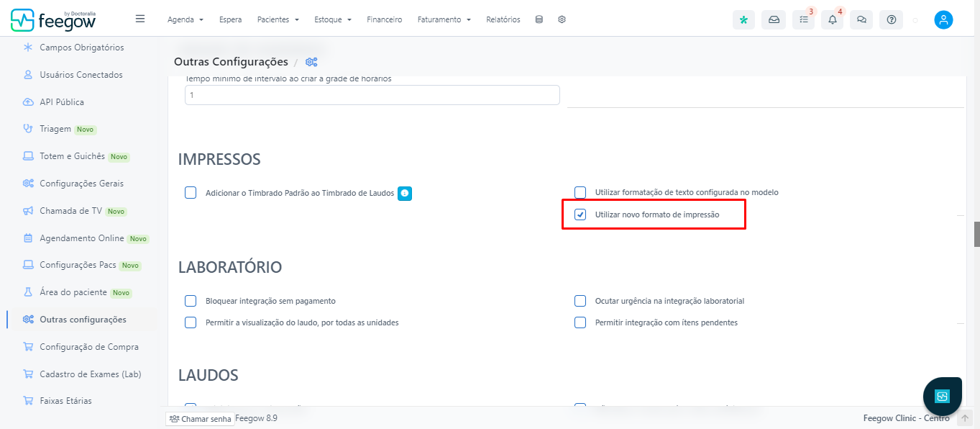
Task: Click the Feegow 8.9 version text
Action: pos(257,418)
